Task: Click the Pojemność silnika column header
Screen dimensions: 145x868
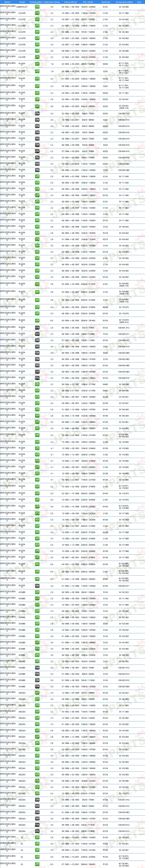Action: pyautogui.click(x=52, y=2)
